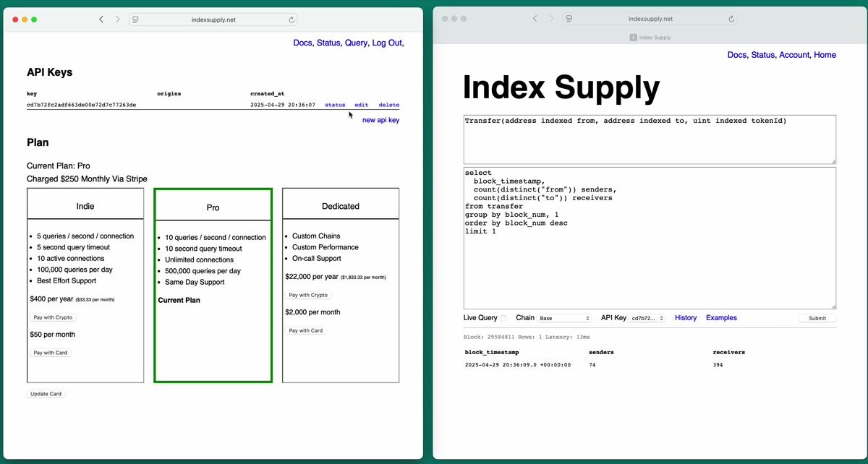Click the origins column header
The image size is (868, 464).
(x=169, y=93)
